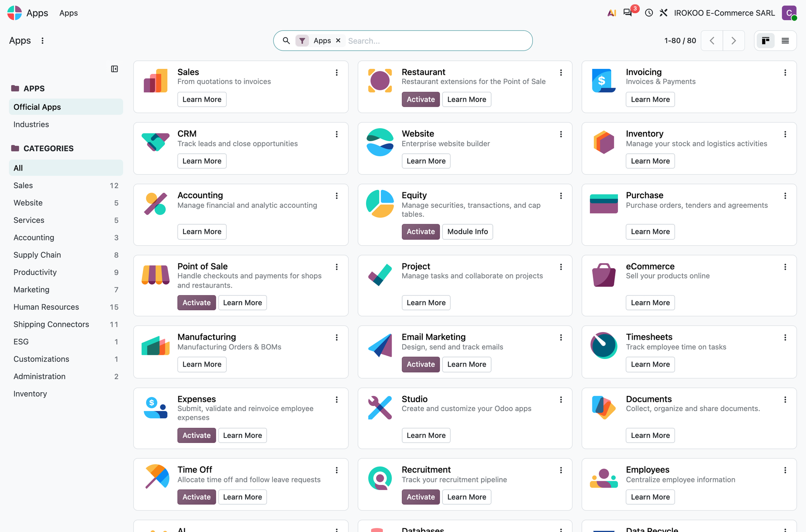Focus the Search input field
The height and width of the screenshot is (532, 806).
(437, 41)
